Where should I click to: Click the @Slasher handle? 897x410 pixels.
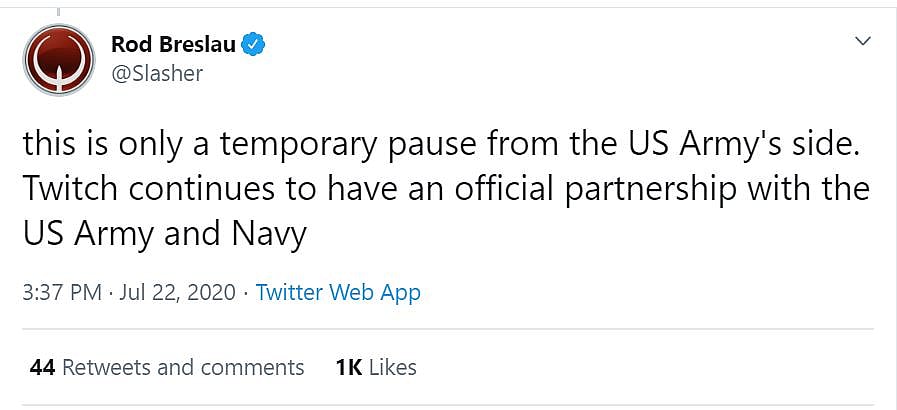[x=156, y=73]
